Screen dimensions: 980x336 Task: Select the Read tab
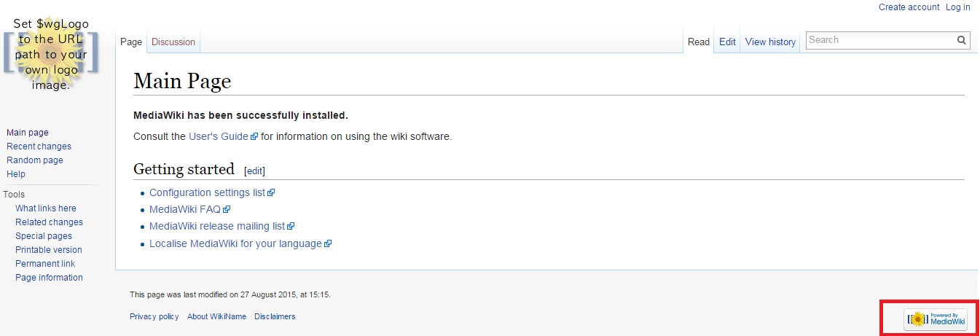pos(699,42)
